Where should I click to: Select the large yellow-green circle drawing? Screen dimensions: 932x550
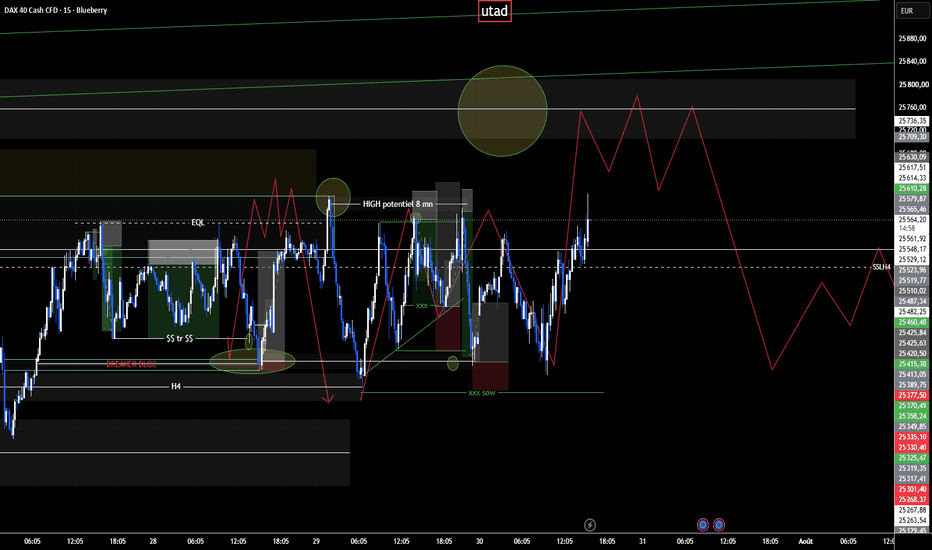coord(502,111)
